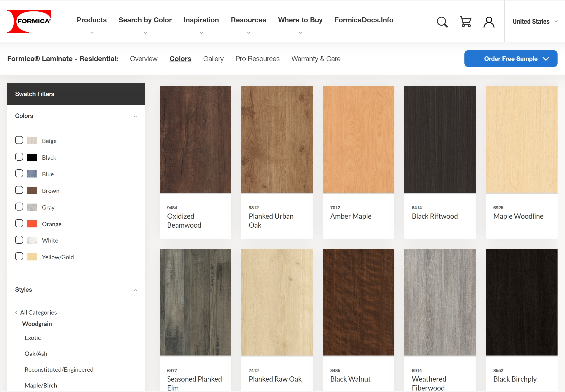Filter by Oak/Ash style
Viewport: 565px width, 392px height.
pos(36,354)
